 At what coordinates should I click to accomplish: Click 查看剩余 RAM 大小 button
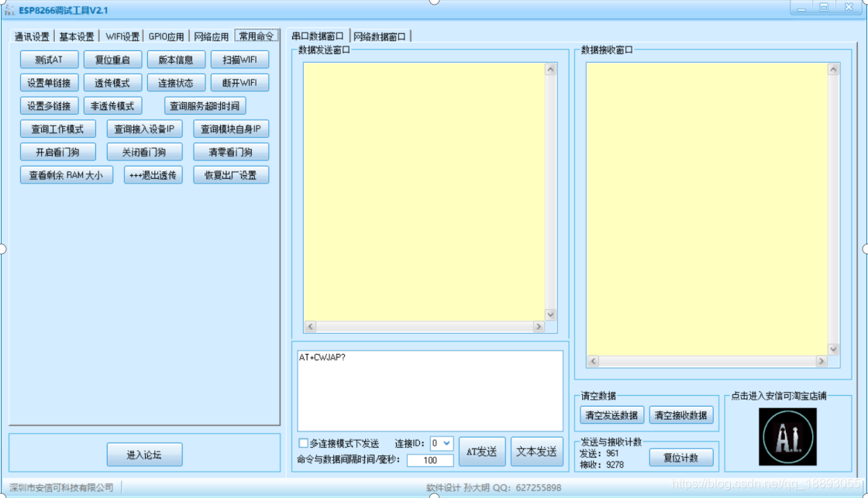pyautogui.click(x=67, y=175)
